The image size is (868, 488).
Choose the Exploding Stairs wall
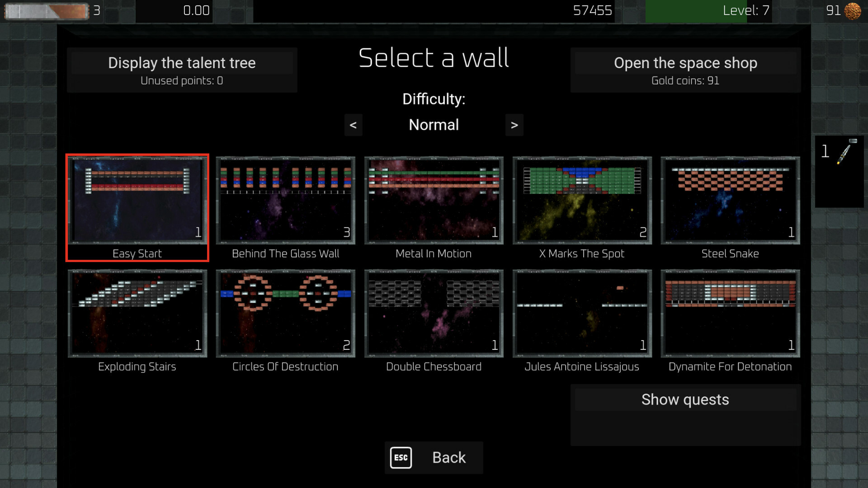tap(137, 313)
